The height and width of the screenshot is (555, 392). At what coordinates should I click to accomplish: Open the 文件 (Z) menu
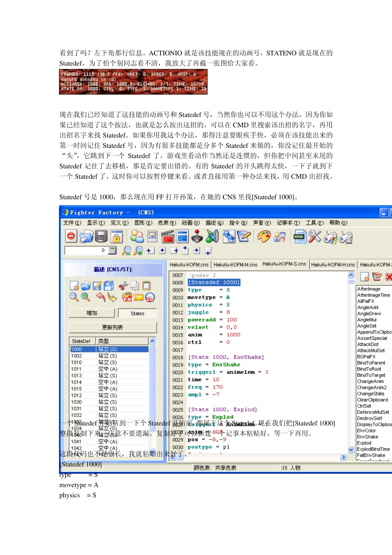(x=72, y=223)
